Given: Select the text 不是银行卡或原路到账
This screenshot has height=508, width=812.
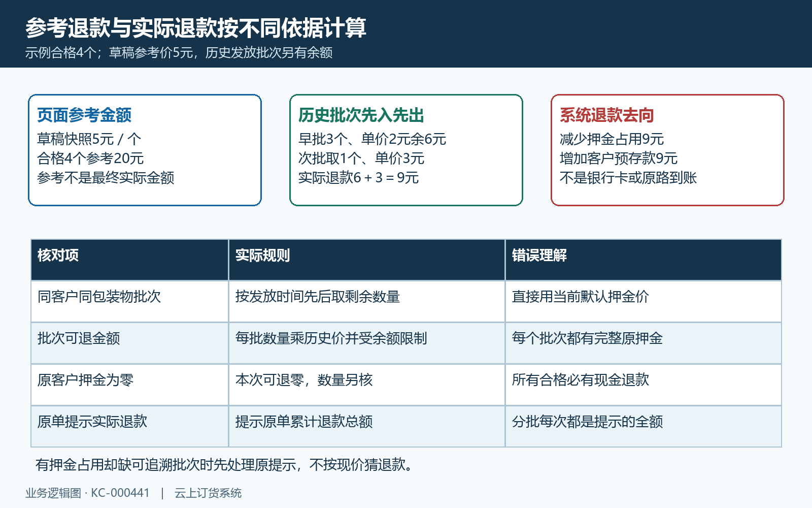Looking at the screenshot, I should click(x=628, y=177).
